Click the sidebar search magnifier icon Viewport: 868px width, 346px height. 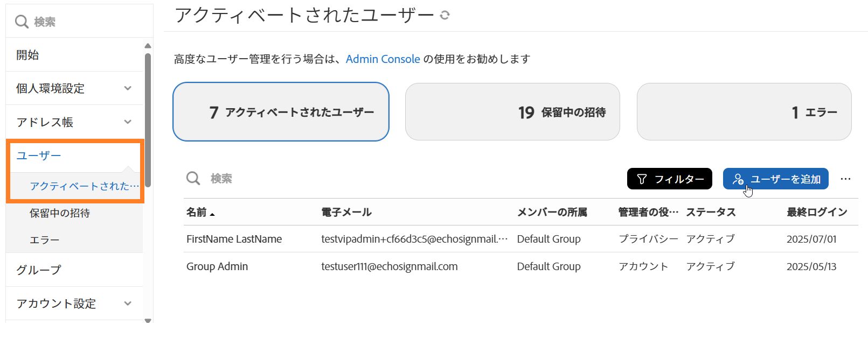22,22
